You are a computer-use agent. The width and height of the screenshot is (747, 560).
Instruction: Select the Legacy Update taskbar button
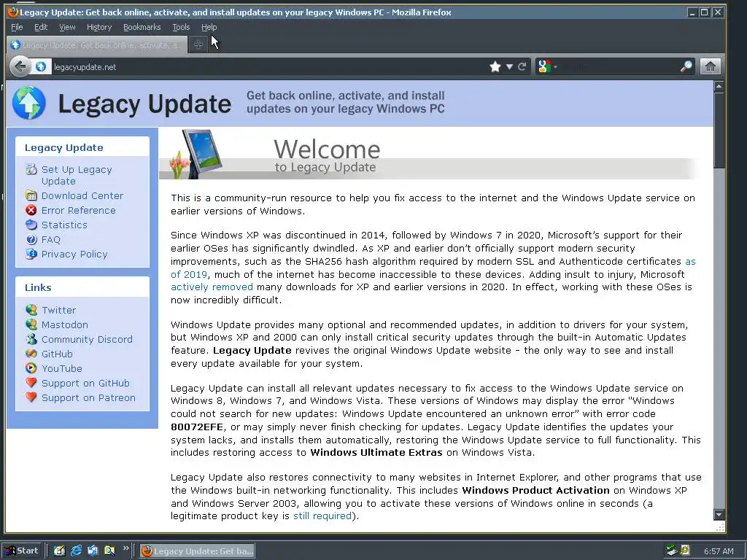coord(197,551)
